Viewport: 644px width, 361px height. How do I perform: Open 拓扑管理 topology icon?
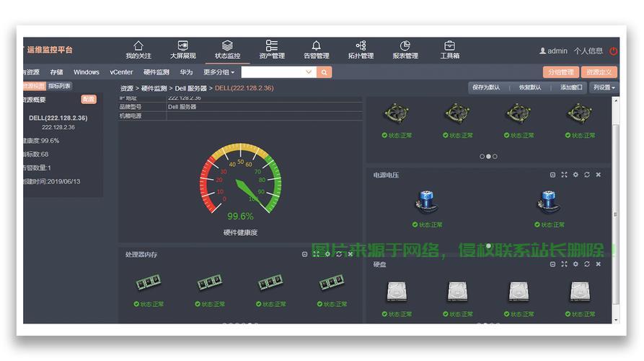[361, 45]
